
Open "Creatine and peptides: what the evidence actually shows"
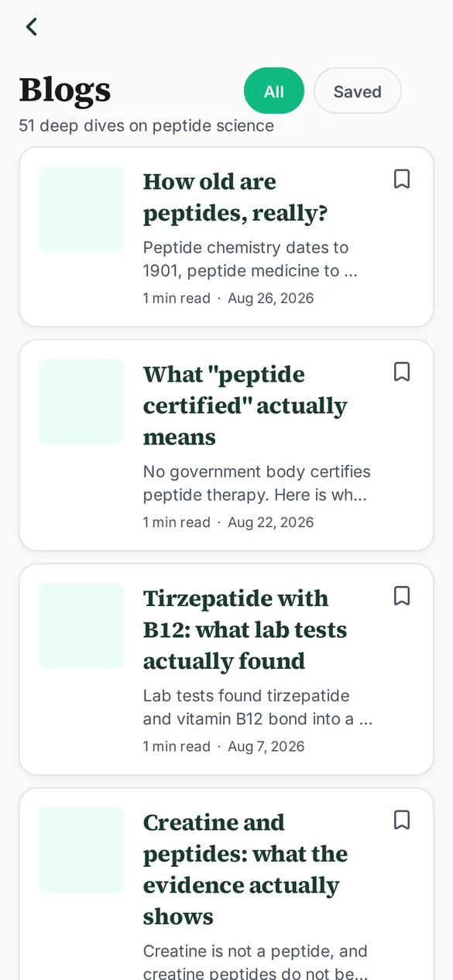(x=245, y=869)
